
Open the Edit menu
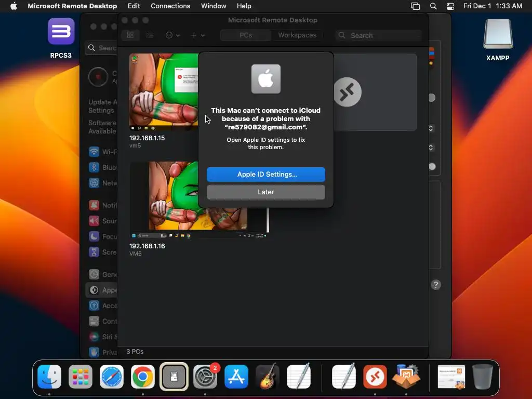[x=134, y=6]
